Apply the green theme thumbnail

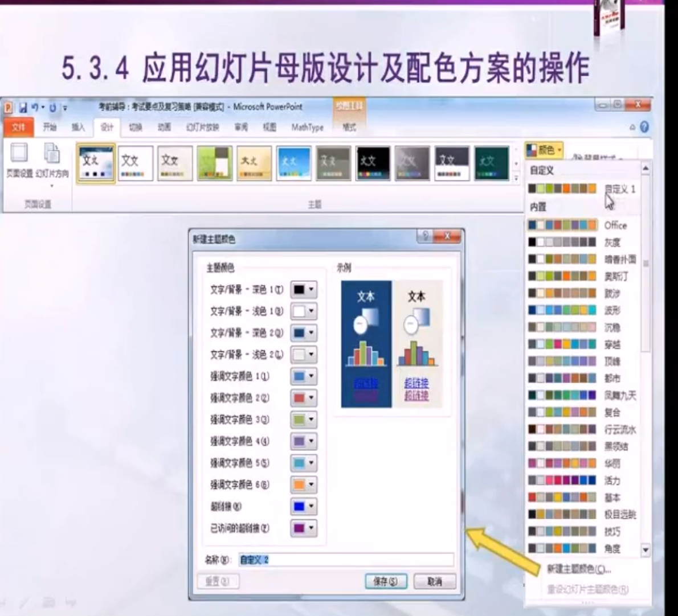[x=215, y=163]
